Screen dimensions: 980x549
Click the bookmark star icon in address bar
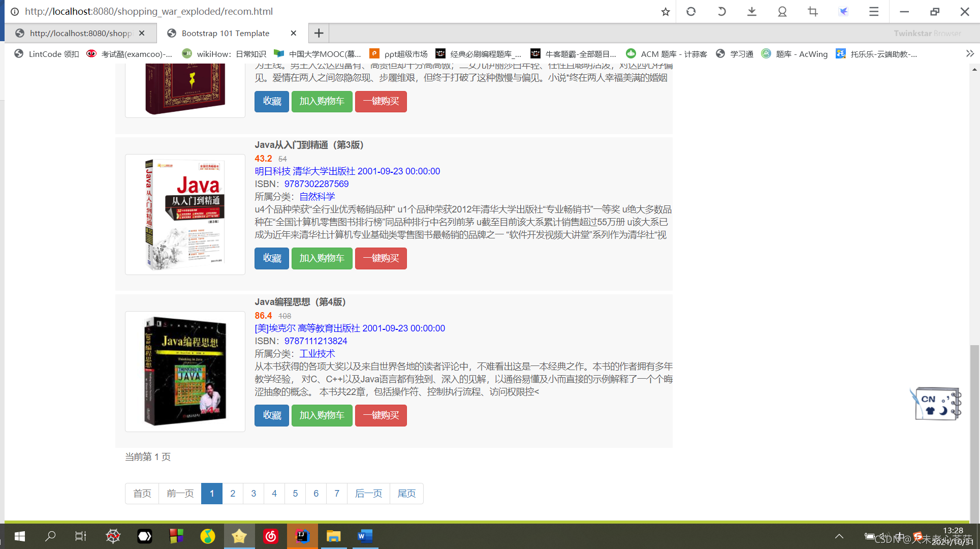click(x=665, y=12)
